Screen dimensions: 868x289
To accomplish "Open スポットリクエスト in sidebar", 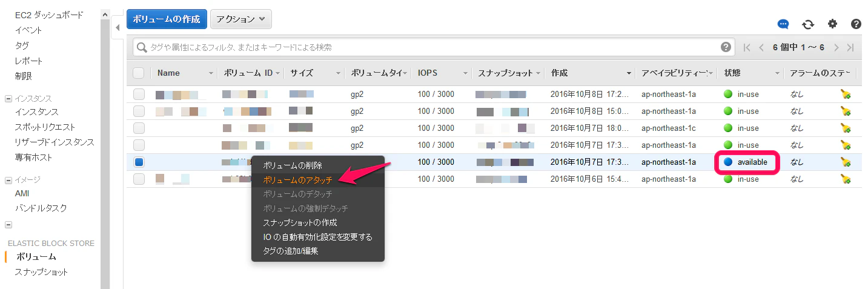I will [45, 127].
